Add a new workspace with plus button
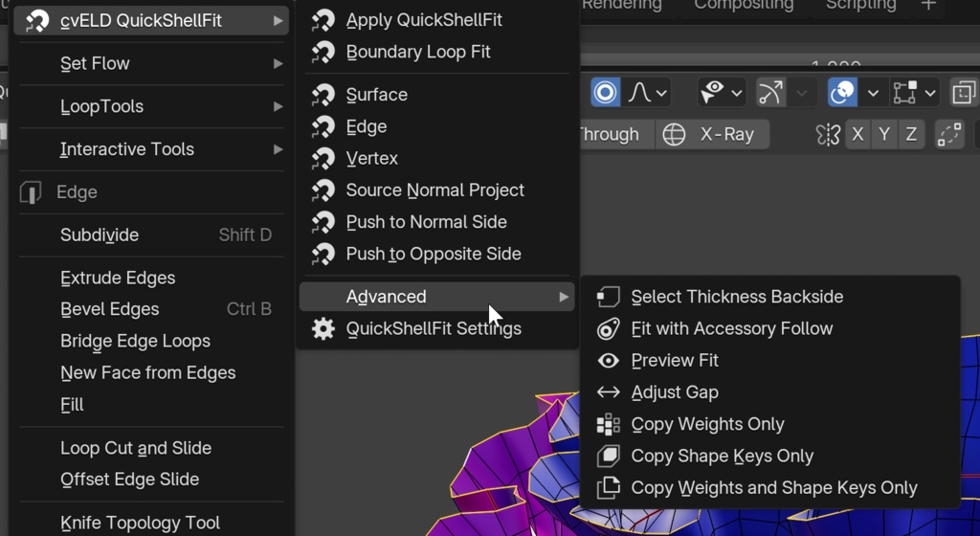This screenshot has width=980, height=536. click(928, 5)
